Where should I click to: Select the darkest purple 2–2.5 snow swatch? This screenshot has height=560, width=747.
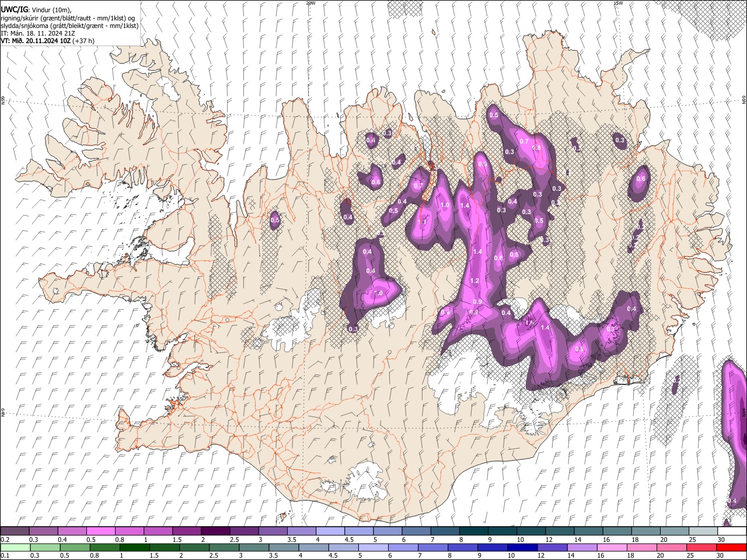215,531
